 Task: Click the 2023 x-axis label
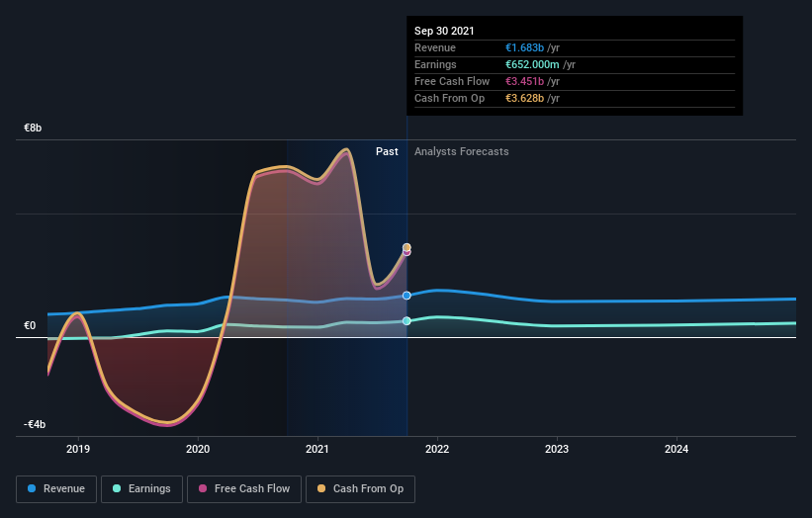point(557,449)
